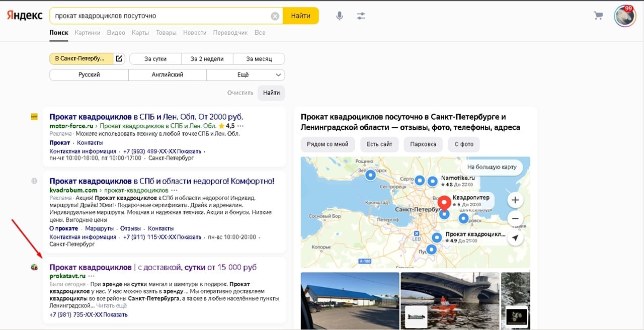Switch to the Карты tab
The width and height of the screenshot is (644, 330).
[140, 33]
